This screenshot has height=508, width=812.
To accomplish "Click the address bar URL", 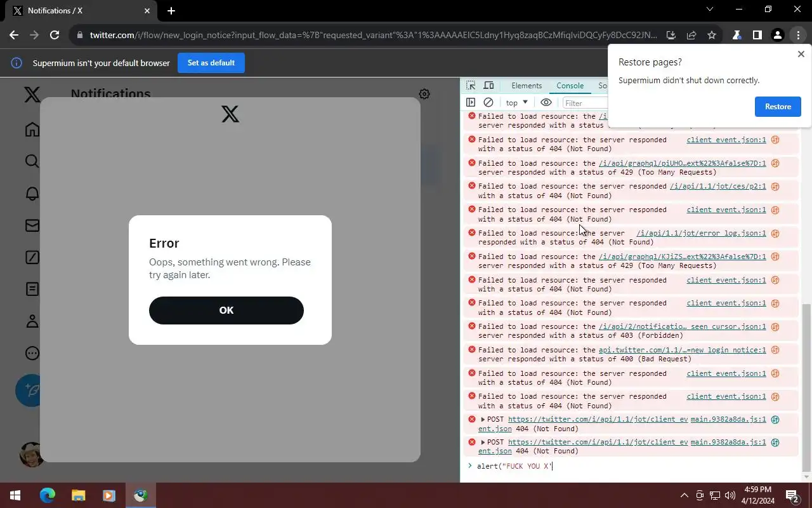I will tap(373, 35).
